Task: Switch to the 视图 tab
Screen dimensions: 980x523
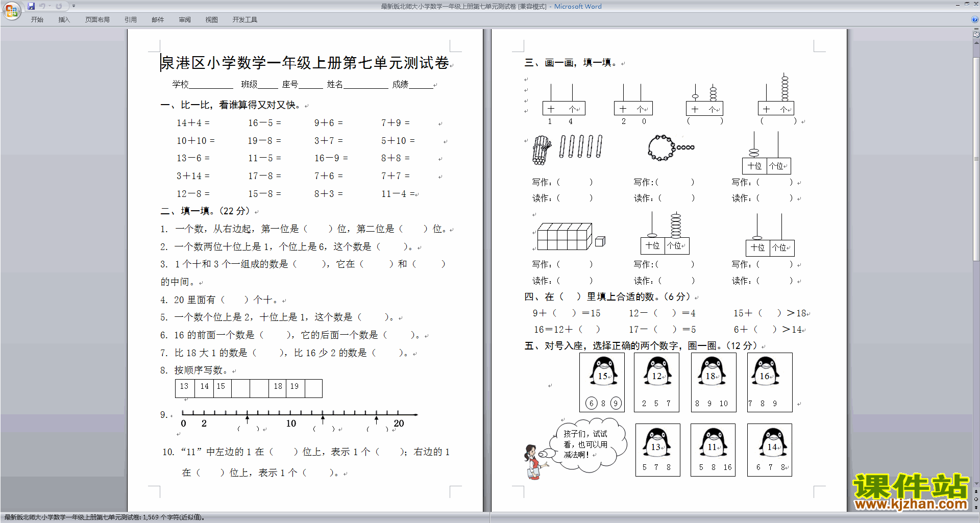Action: (x=211, y=20)
